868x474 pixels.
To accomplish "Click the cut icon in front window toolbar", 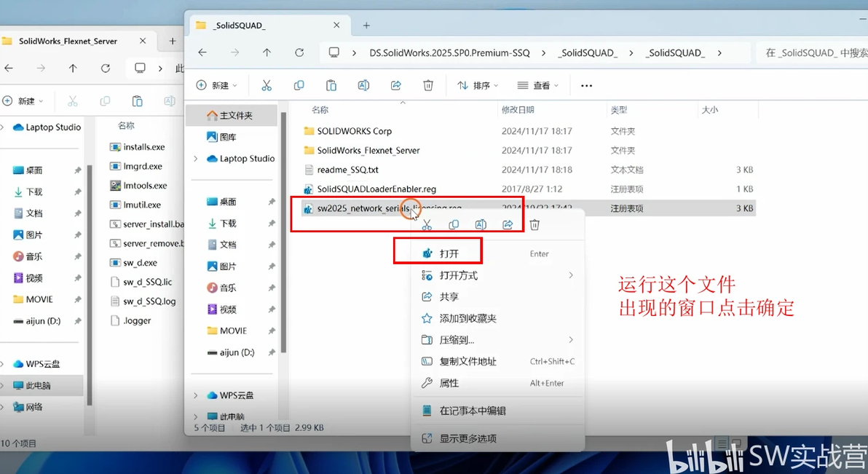I will coord(267,85).
